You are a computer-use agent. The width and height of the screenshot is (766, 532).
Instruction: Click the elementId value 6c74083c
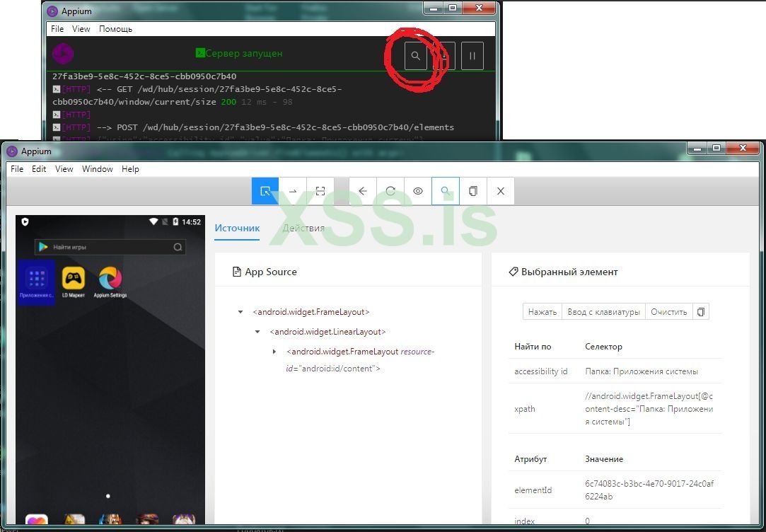[649, 490]
